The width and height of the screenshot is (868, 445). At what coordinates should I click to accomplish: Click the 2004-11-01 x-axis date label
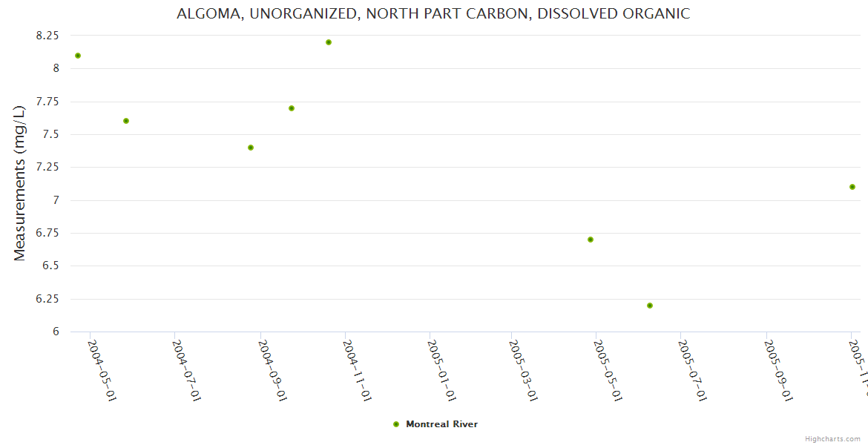[358, 370]
